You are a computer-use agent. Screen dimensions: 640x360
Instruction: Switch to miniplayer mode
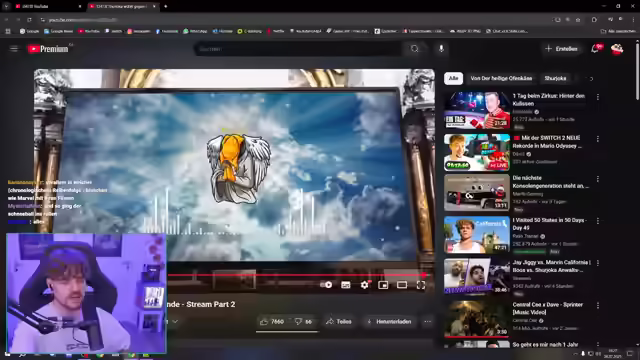(383, 285)
